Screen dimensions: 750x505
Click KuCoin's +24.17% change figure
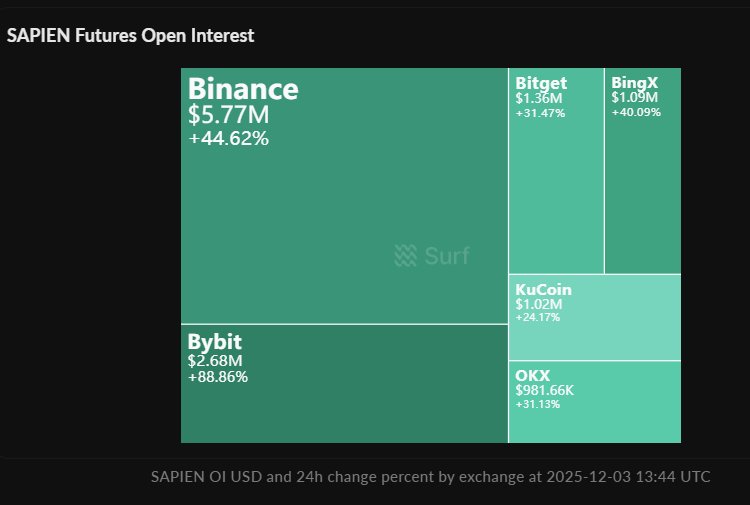[x=538, y=317]
